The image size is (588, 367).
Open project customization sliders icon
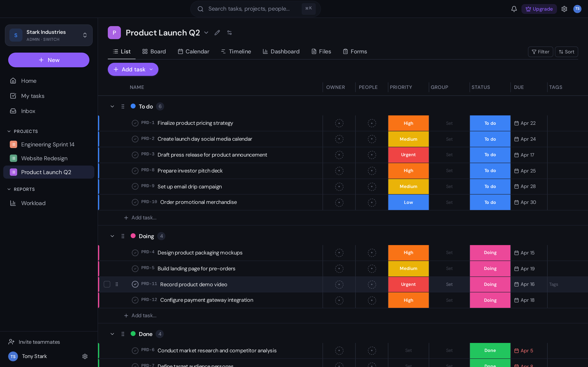(229, 33)
